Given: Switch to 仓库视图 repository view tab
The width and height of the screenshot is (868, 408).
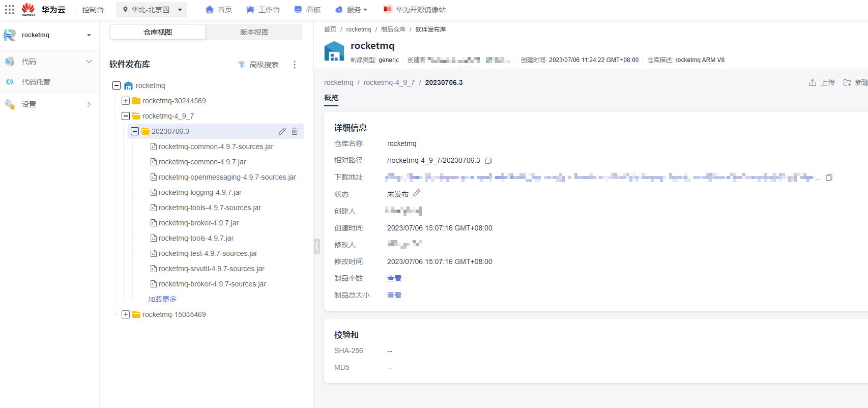Looking at the screenshot, I should [x=158, y=32].
